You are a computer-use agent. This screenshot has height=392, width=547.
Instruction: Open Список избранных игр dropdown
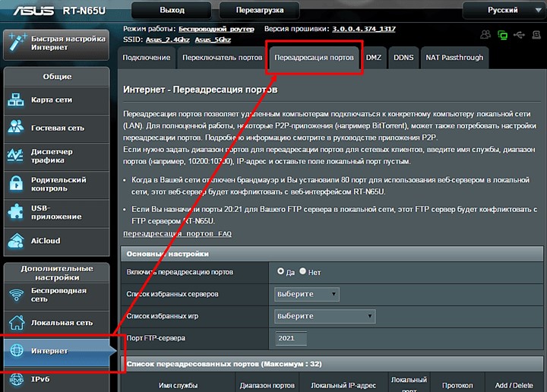coord(325,316)
